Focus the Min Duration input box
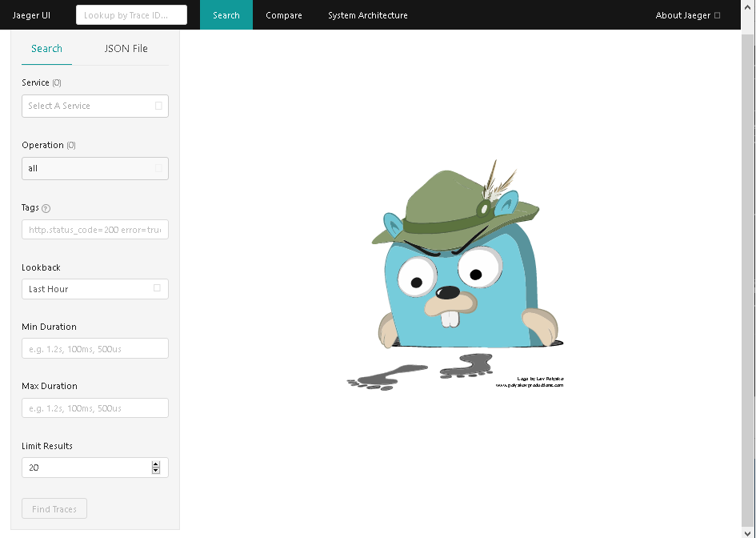Screen dimensions: 756x538 coord(94,348)
